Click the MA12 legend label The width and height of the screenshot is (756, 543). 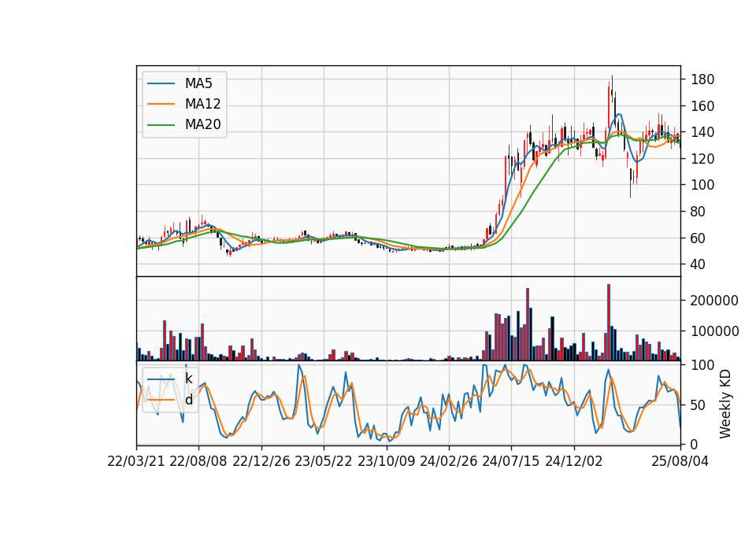(x=202, y=104)
